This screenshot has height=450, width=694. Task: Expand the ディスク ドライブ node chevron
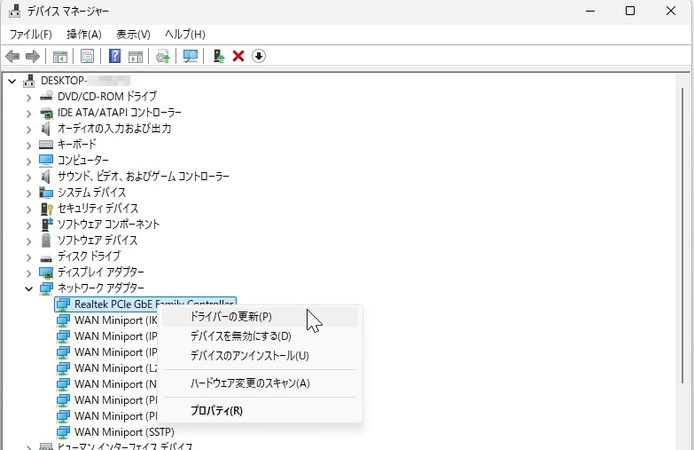[x=29, y=257]
